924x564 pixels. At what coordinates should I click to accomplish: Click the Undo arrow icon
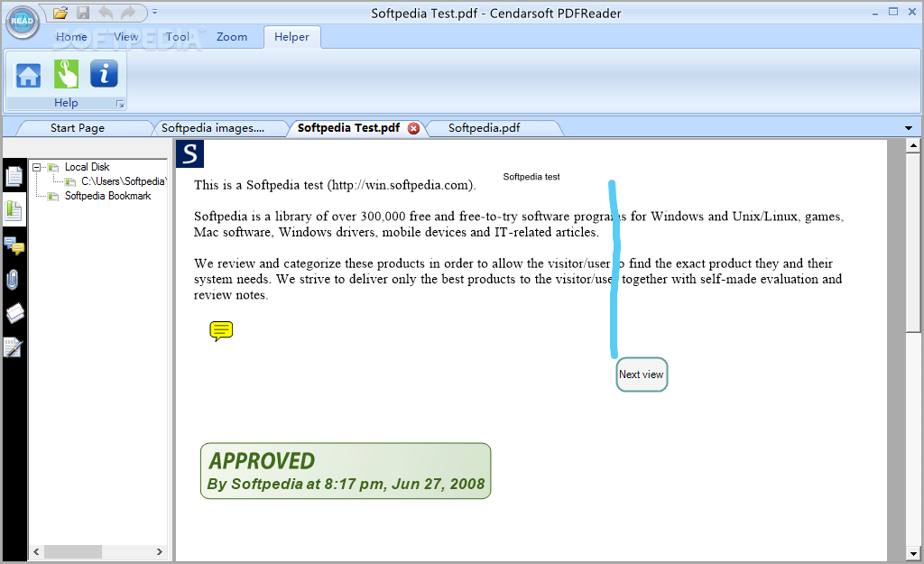click(x=106, y=13)
